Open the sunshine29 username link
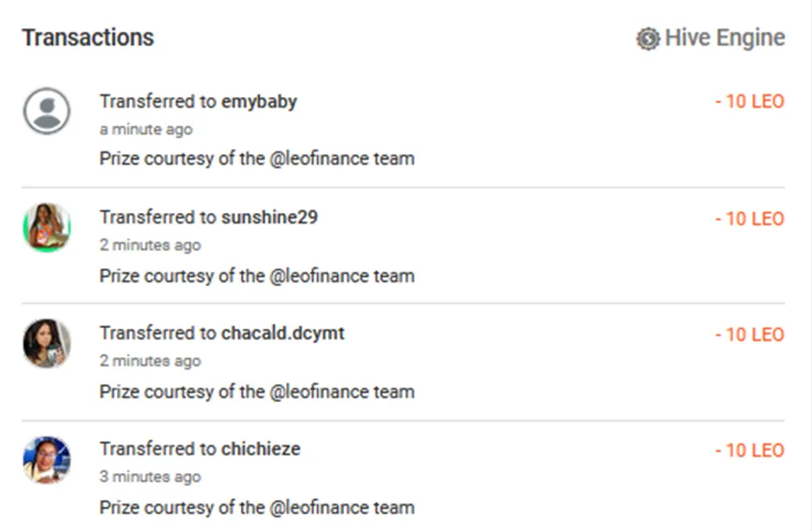 point(269,217)
